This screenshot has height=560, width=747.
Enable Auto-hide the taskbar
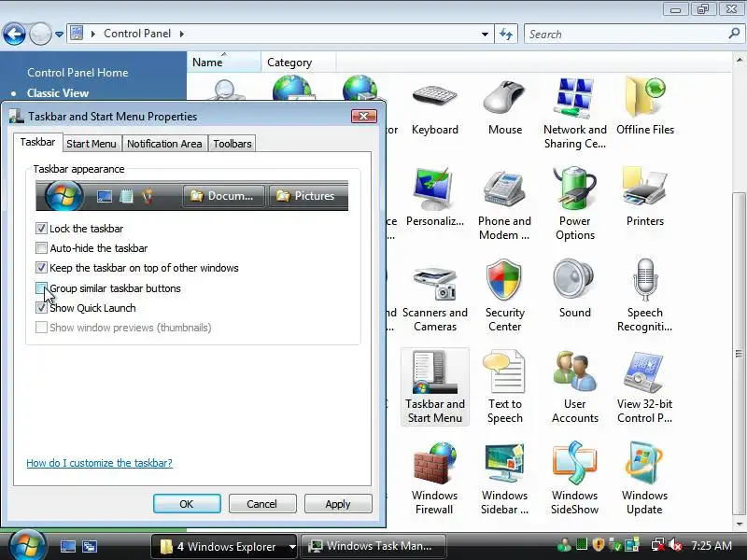[x=41, y=248]
